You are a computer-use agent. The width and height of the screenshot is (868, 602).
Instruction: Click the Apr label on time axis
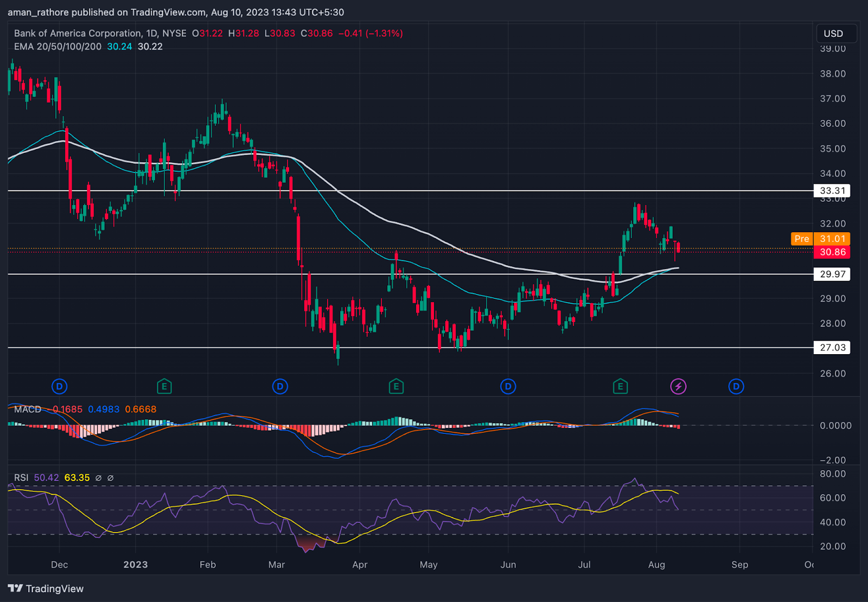pyautogui.click(x=360, y=565)
